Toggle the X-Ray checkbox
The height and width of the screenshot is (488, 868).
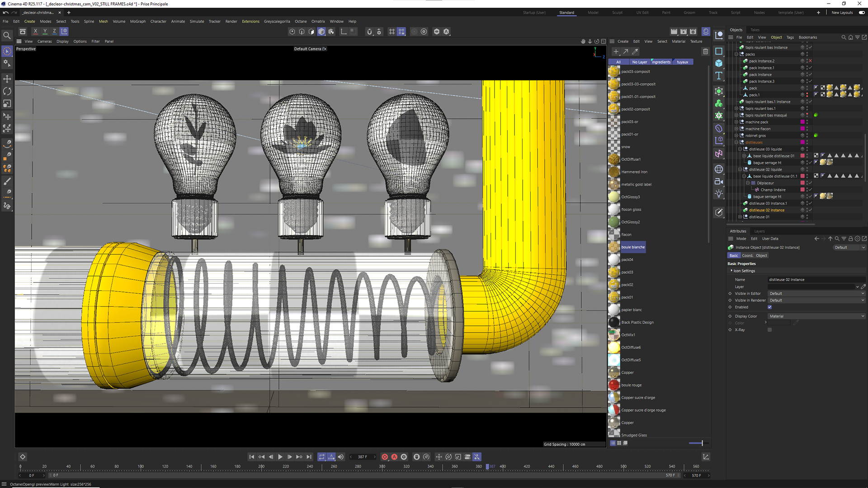[769, 330]
